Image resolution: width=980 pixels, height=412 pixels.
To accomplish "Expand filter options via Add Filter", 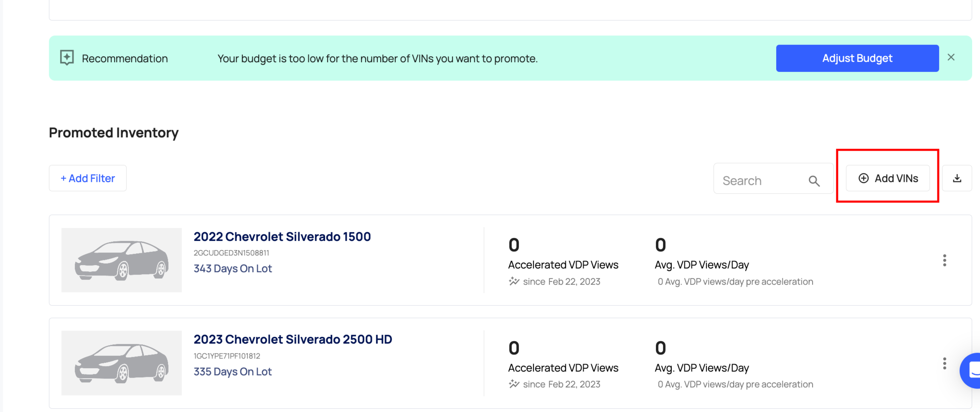I will coord(87,178).
